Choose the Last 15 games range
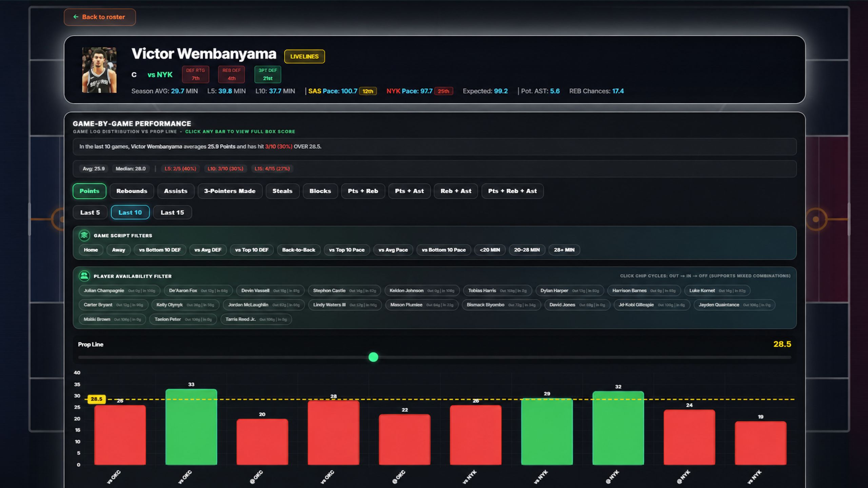The image size is (868, 488). tap(172, 212)
